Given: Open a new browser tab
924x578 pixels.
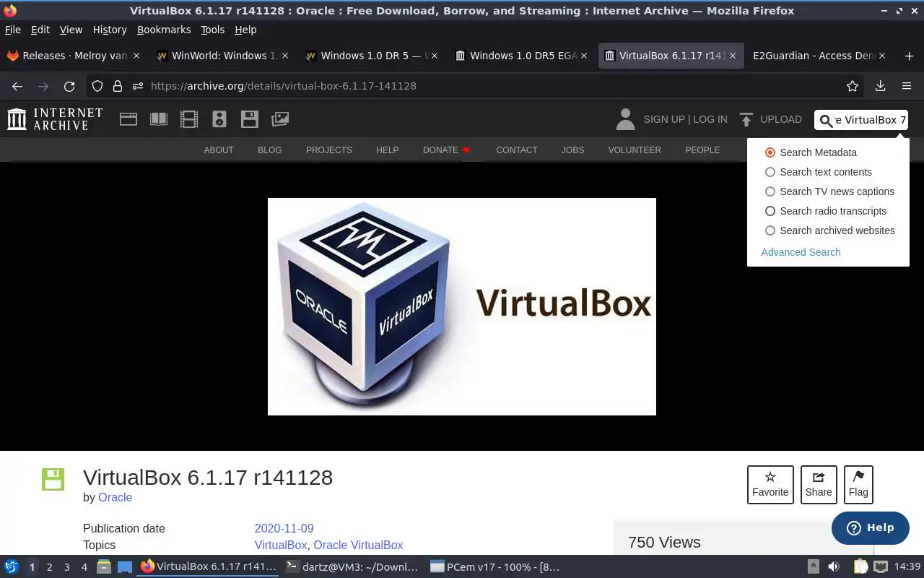Looking at the screenshot, I should click(909, 56).
